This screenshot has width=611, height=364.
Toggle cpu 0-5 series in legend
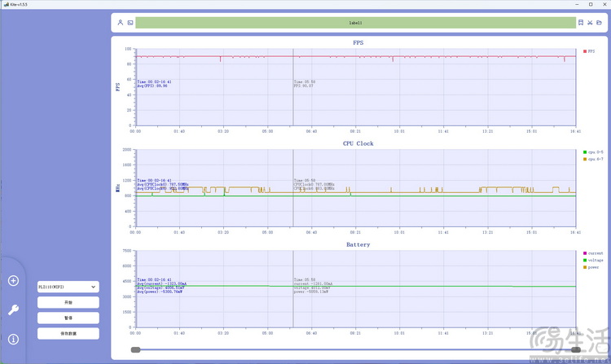pos(593,152)
